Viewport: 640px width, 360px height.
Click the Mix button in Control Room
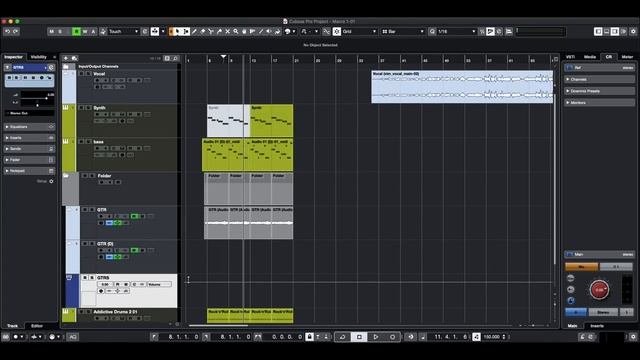pyautogui.click(x=581, y=267)
